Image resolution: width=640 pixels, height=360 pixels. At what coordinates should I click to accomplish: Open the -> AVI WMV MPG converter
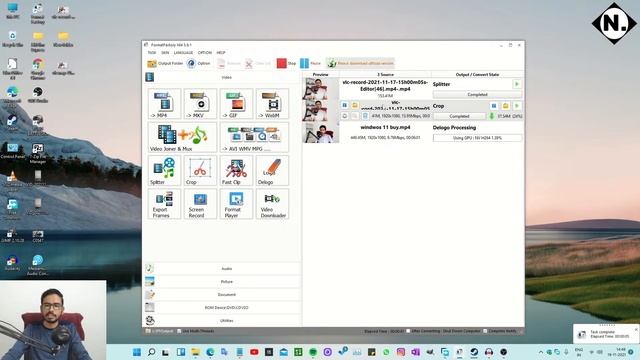click(254, 138)
